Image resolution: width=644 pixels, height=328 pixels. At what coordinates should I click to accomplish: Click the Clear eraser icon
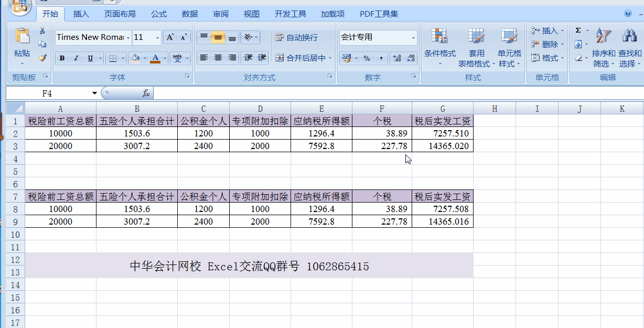click(578, 58)
